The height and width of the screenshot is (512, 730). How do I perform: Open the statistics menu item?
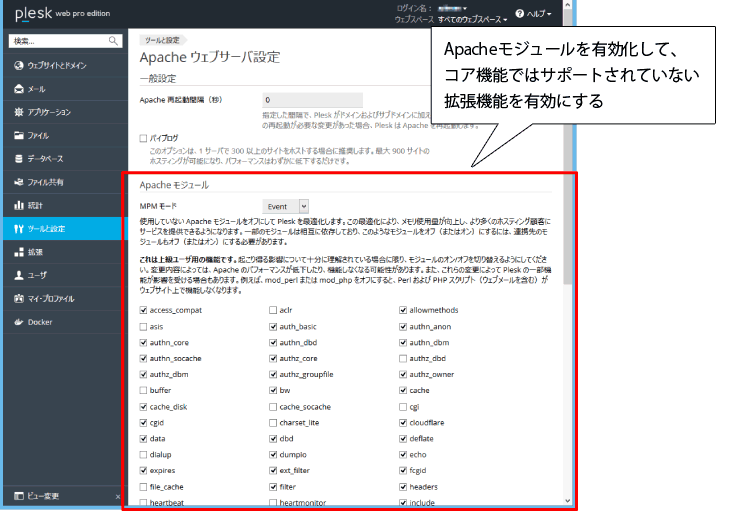click(x=65, y=205)
